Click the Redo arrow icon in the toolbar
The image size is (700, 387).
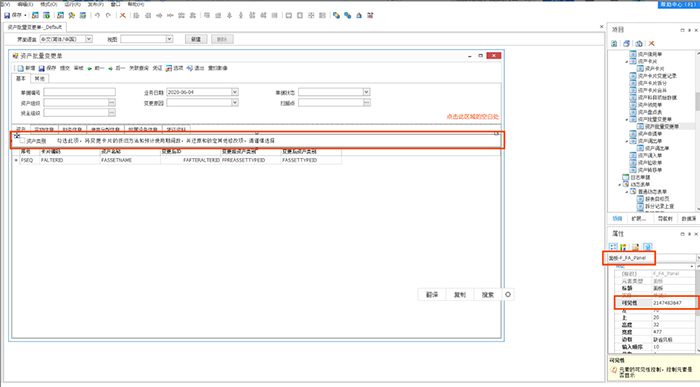(108, 15)
